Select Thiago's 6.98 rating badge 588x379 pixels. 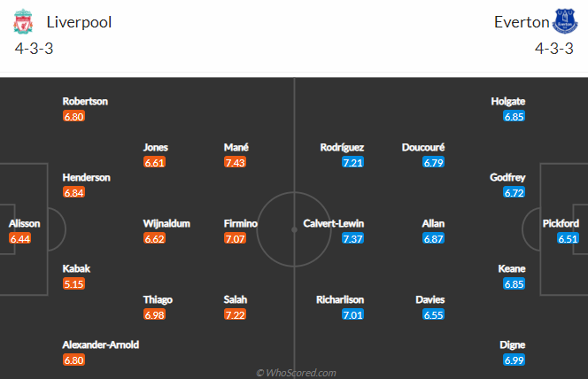[x=154, y=314]
